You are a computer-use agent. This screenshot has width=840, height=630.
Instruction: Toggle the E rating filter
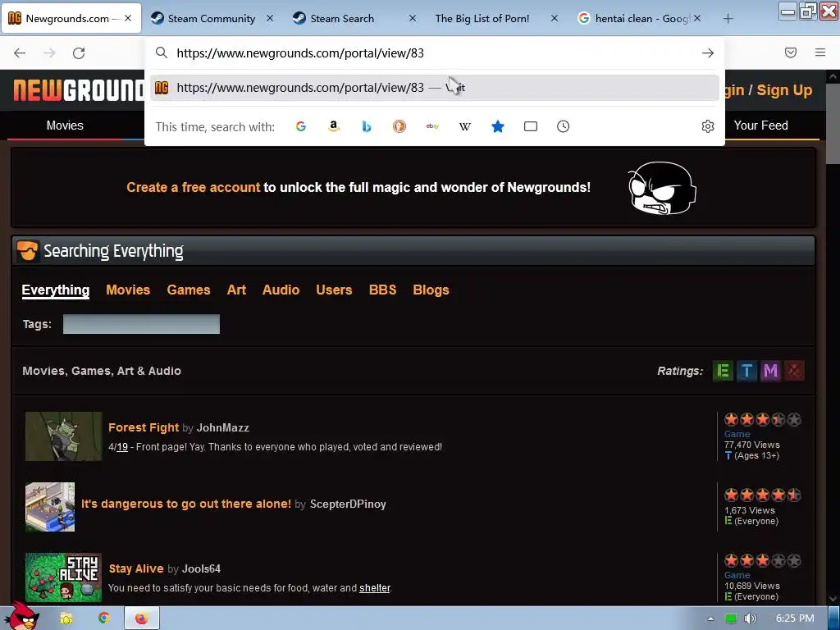pos(724,371)
